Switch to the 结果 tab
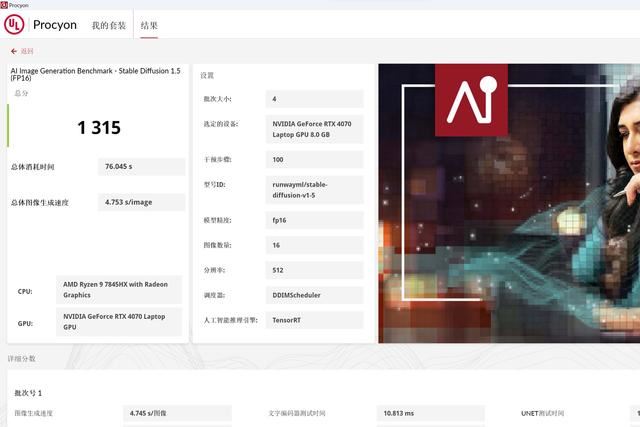 tap(149, 25)
